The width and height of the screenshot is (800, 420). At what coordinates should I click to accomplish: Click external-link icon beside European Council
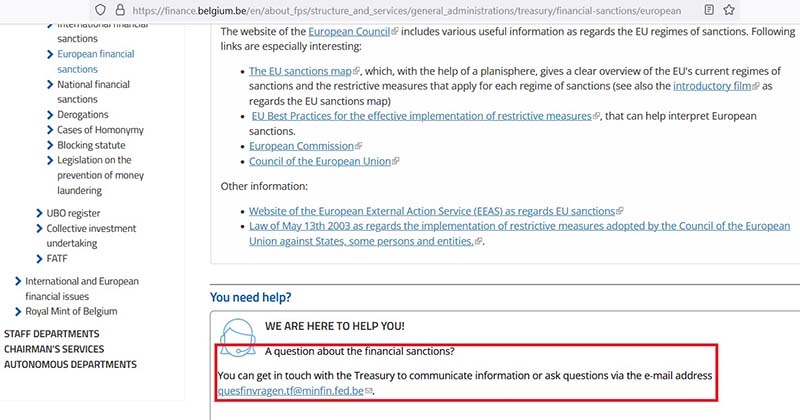[x=394, y=32]
